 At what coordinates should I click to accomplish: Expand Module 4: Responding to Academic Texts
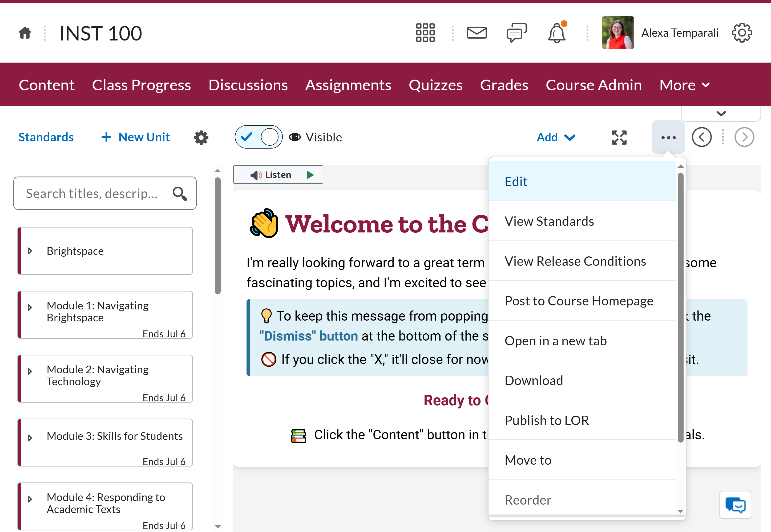point(30,499)
